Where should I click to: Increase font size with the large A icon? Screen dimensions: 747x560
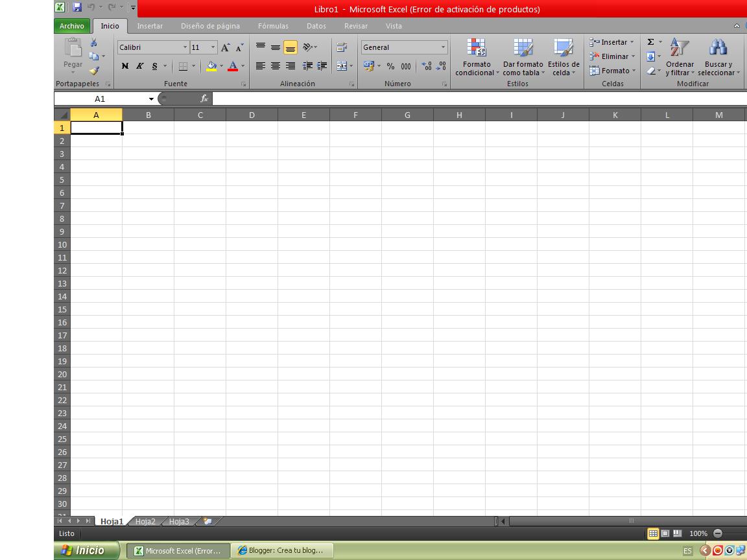(x=226, y=47)
